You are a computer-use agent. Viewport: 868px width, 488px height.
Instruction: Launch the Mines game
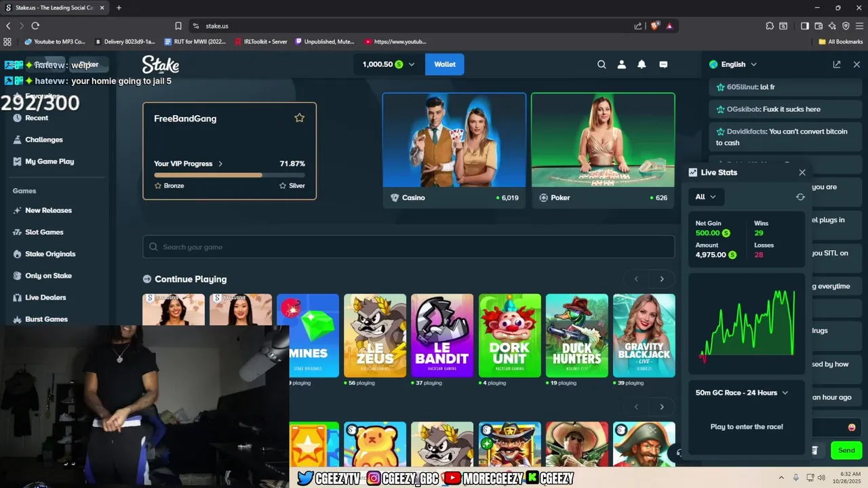pyautogui.click(x=308, y=335)
